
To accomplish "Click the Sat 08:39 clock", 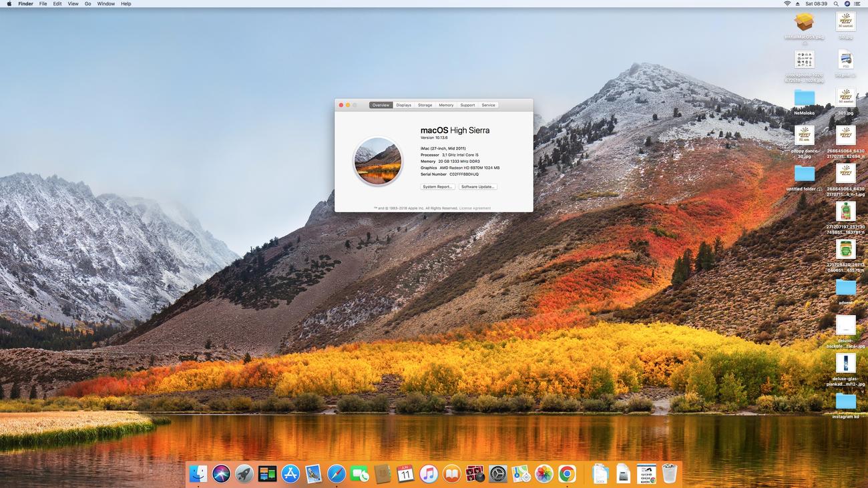I will point(816,4).
